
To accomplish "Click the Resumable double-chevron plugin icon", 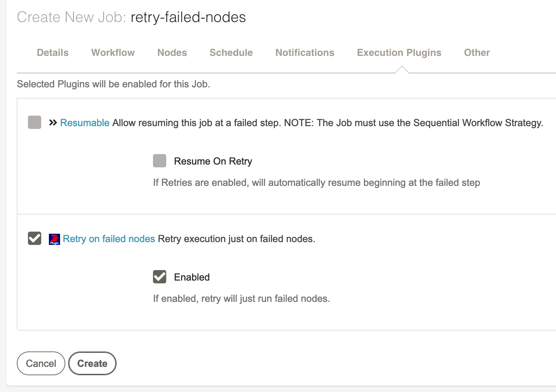I will coord(53,123).
